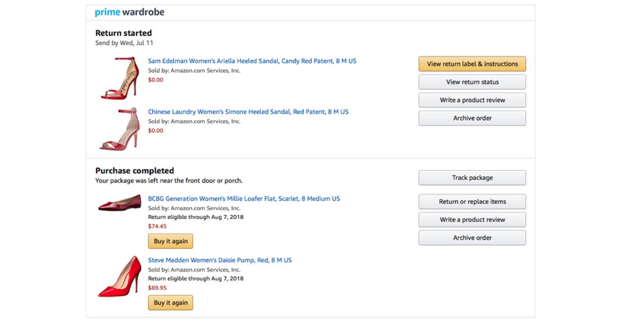
Task: Write a product review for the returned sandals
Action: click(472, 100)
